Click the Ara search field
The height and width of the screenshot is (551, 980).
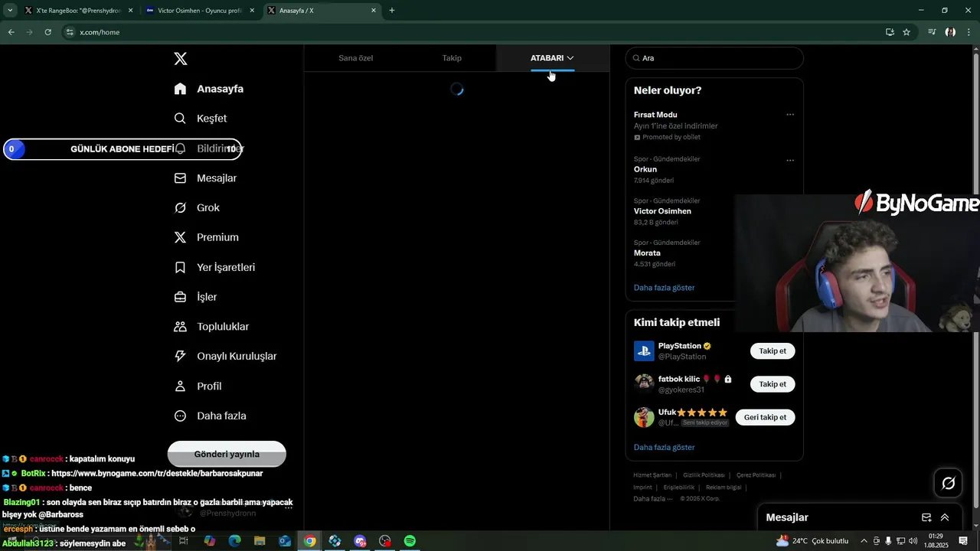pos(714,58)
